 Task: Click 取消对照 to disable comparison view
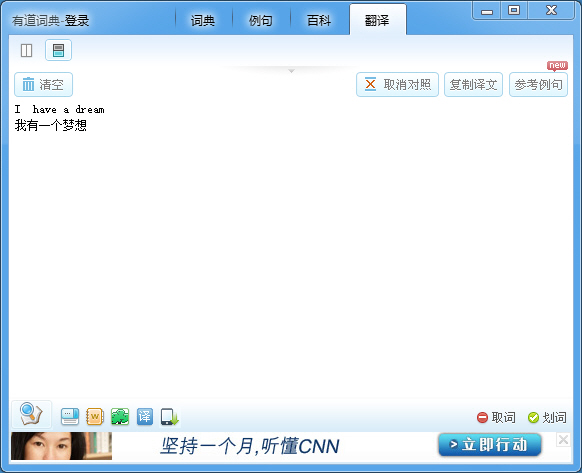tap(398, 85)
